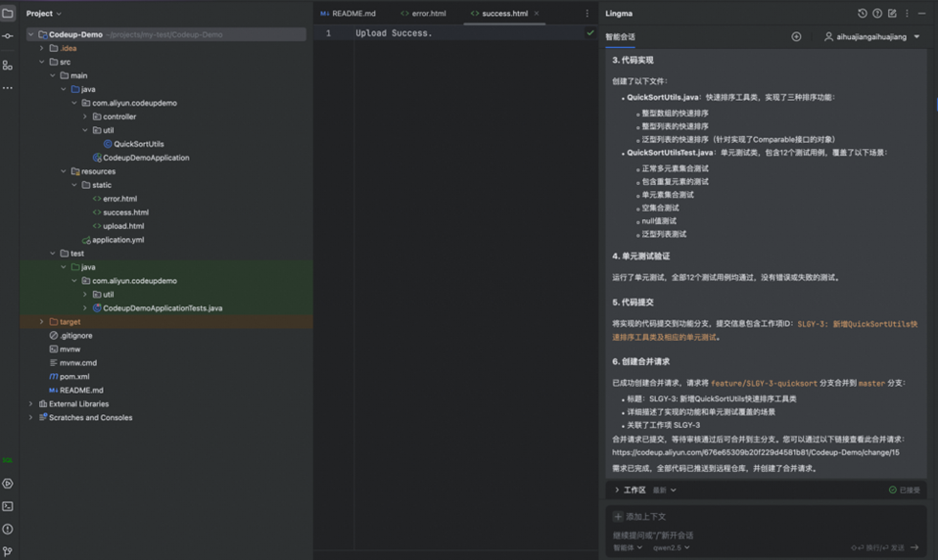Open the codeup.aliyun.com merge request link
This screenshot has height=560, width=938.
(x=755, y=452)
